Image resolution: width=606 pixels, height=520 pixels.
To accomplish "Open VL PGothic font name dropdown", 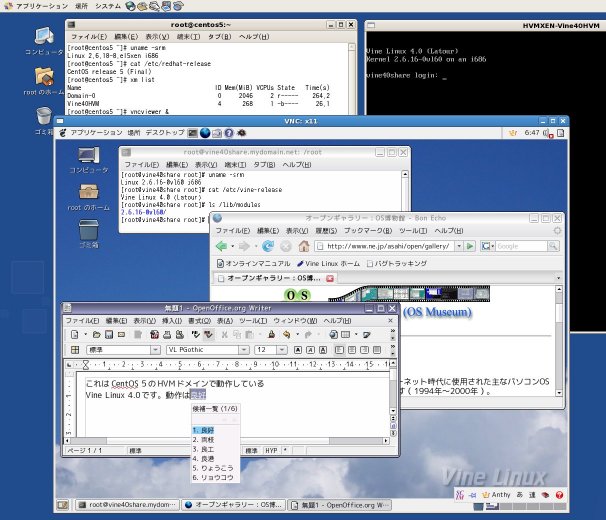I will (243, 350).
